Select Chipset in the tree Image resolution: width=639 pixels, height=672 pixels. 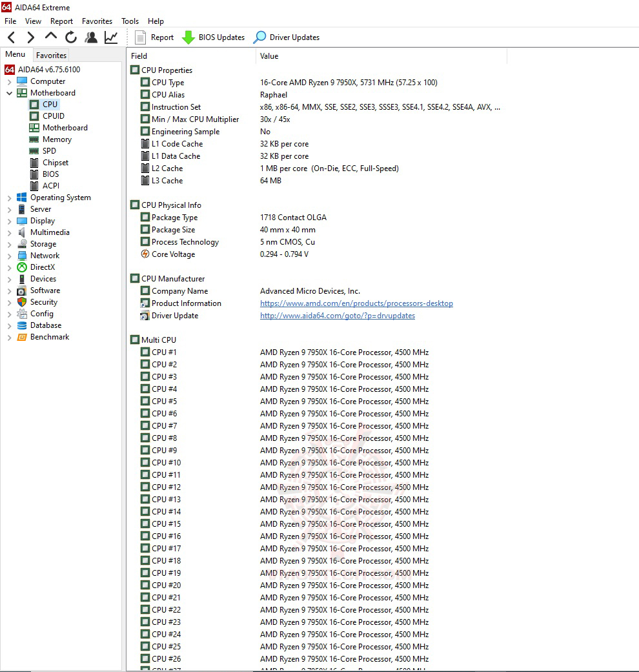pos(56,163)
